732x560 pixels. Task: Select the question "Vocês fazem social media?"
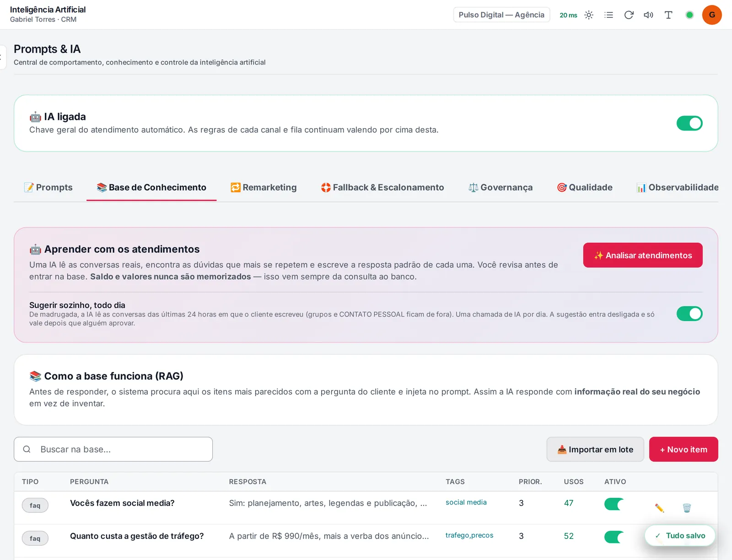[x=122, y=503]
